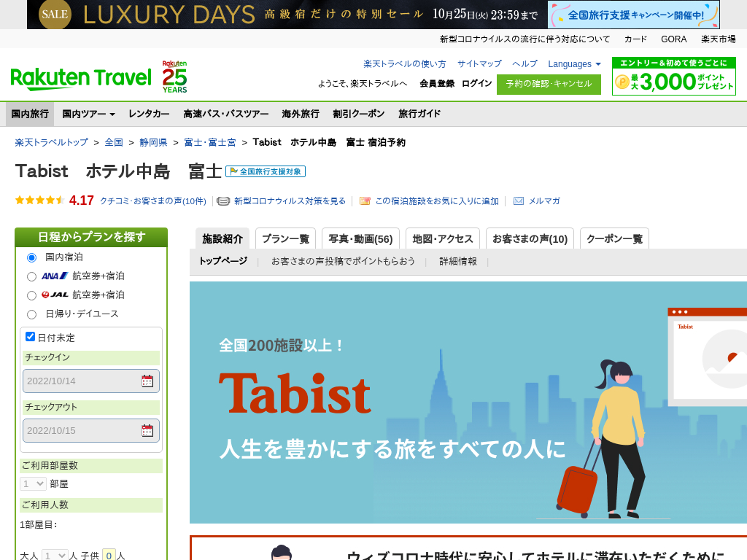
Task: Click the 3,000 point present banner
Action: pyautogui.click(x=673, y=76)
